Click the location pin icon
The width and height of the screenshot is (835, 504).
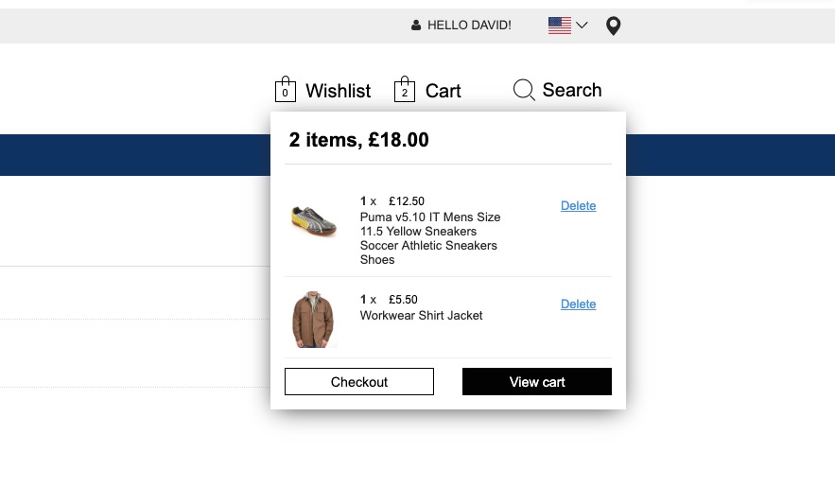tap(613, 26)
